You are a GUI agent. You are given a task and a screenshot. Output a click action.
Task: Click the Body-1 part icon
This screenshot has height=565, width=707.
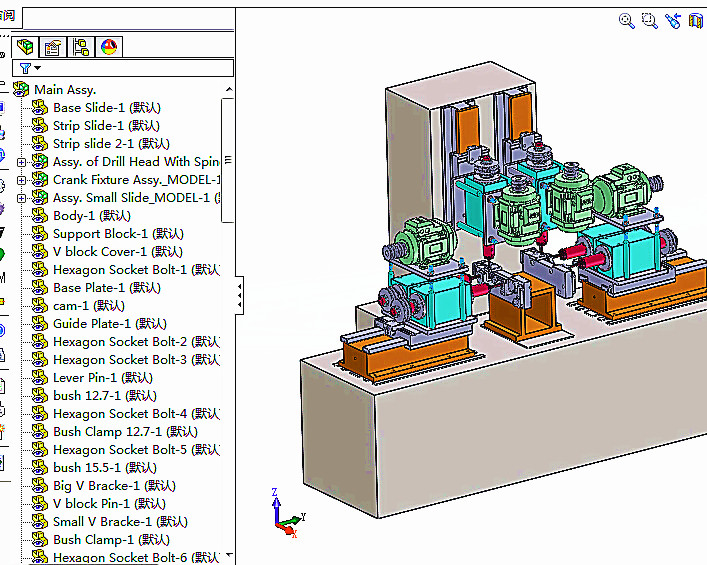click(40, 216)
